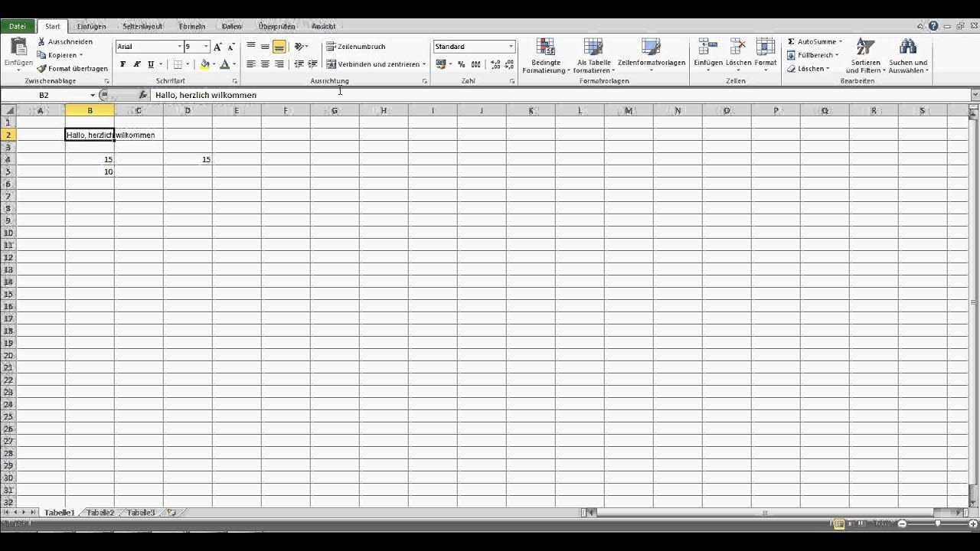Apply the thousands separator 000 format

tap(476, 64)
